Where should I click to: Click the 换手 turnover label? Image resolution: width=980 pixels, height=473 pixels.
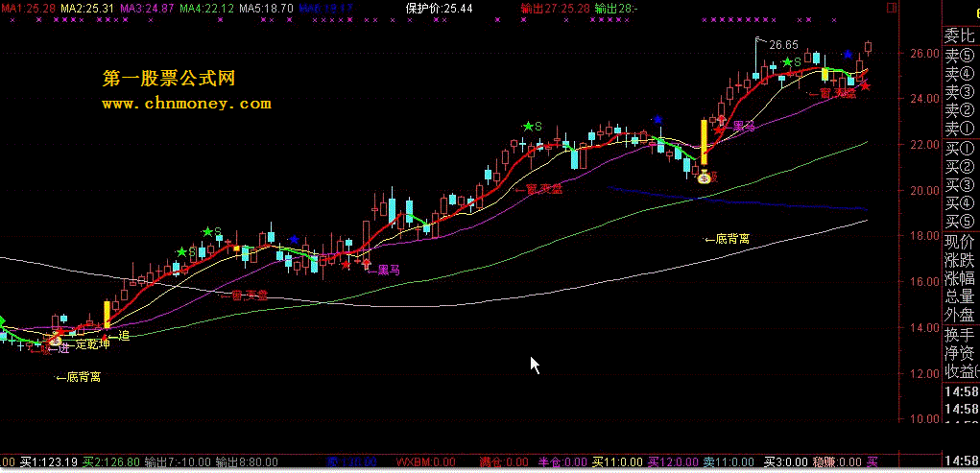[960, 334]
